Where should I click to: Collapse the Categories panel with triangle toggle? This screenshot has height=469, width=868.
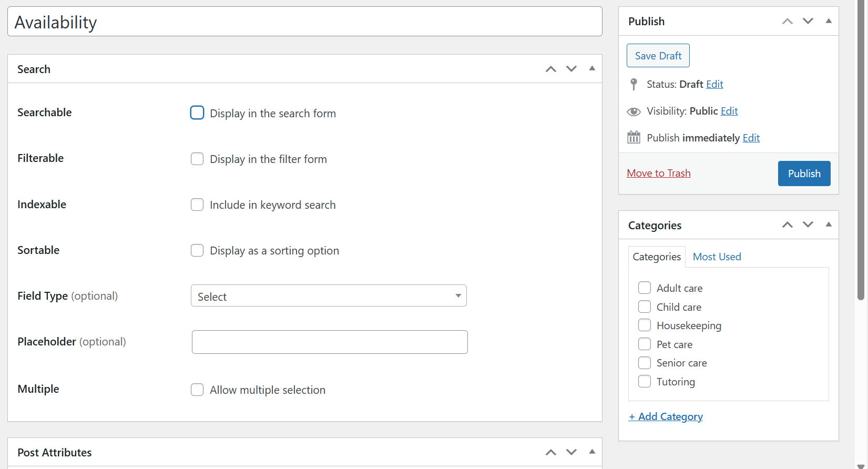pos(829,225)
